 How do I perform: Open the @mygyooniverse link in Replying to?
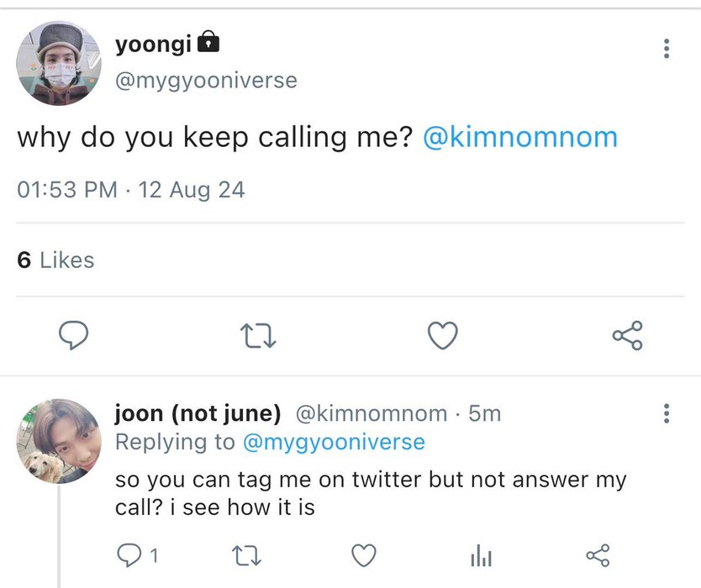click(335, 442)
